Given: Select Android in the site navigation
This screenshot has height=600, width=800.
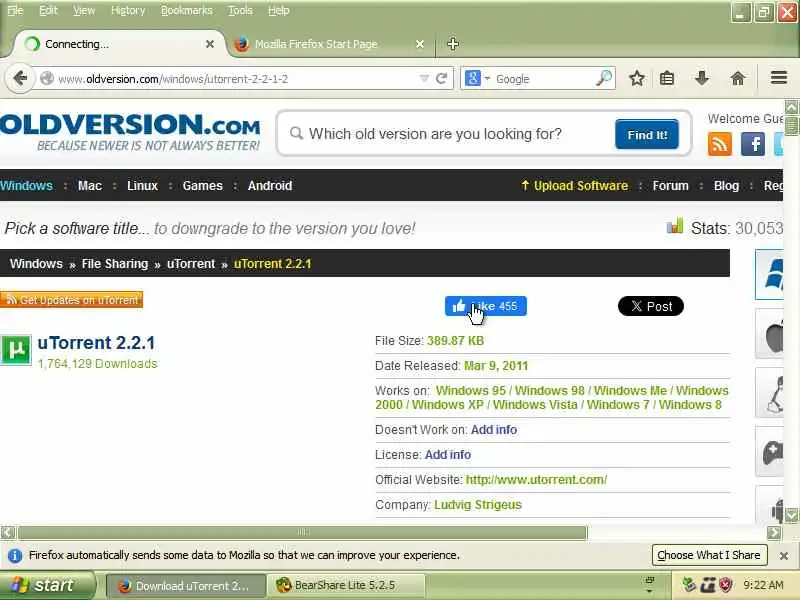Looking at the screenshot, I should 270,186.
